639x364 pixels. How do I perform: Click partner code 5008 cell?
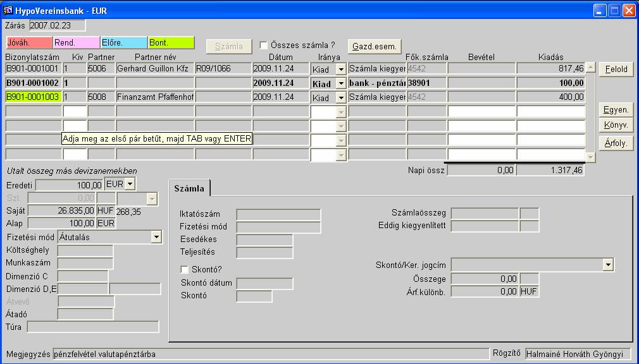101,97
